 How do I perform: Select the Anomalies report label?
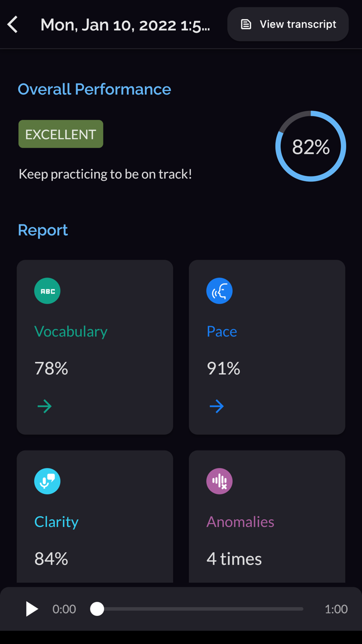click(240, 522)
